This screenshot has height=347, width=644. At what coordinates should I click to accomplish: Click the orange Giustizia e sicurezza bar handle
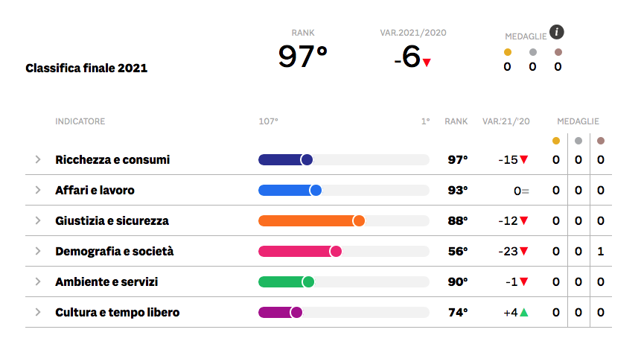(359, 221)
